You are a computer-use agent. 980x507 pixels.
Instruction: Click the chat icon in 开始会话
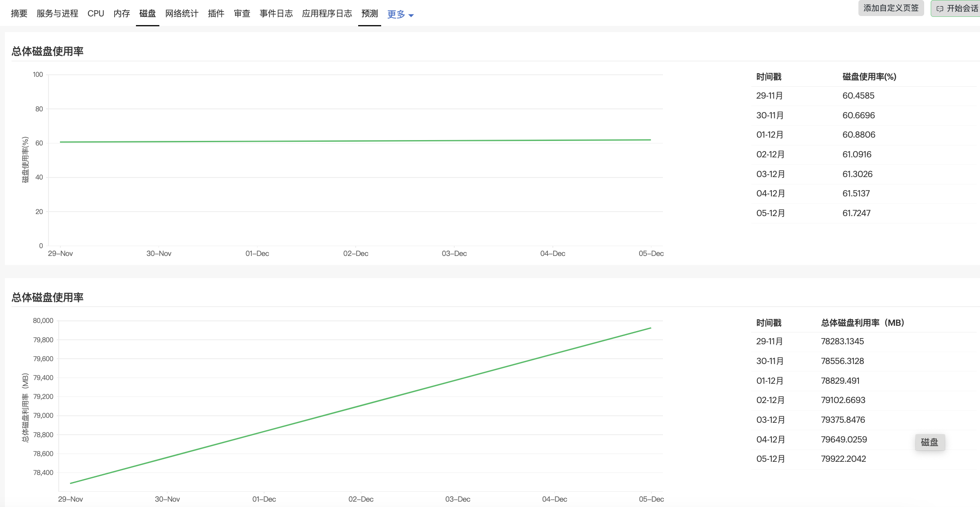tap(940, 9)
